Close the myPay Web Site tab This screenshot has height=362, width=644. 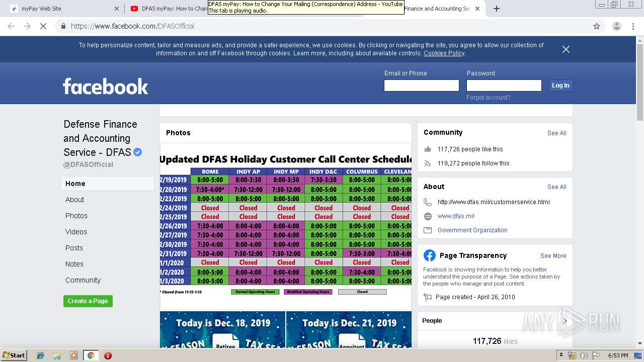pos(117,9)
